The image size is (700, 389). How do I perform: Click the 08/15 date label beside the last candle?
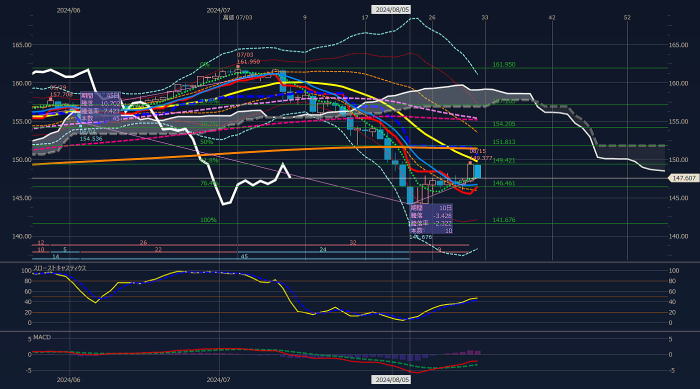tap(477, 151)
